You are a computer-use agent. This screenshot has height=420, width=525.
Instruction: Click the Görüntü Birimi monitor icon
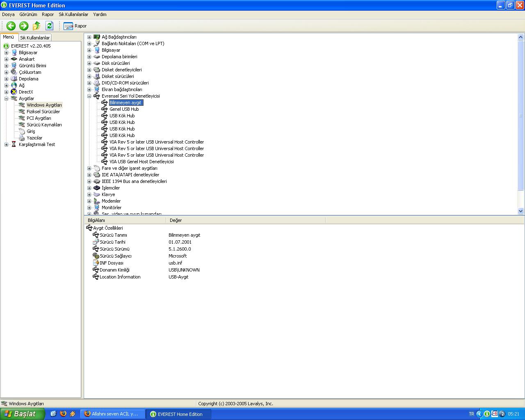[14, 66]
